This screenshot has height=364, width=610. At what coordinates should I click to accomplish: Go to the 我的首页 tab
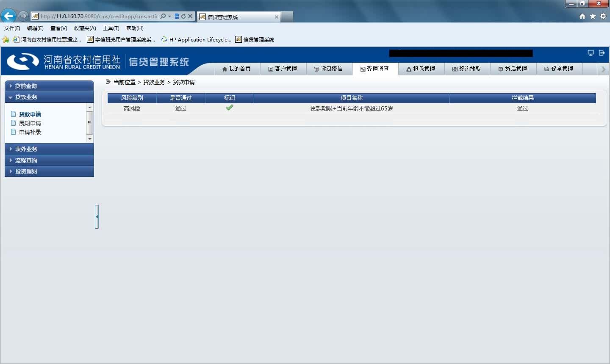(236, 69)
